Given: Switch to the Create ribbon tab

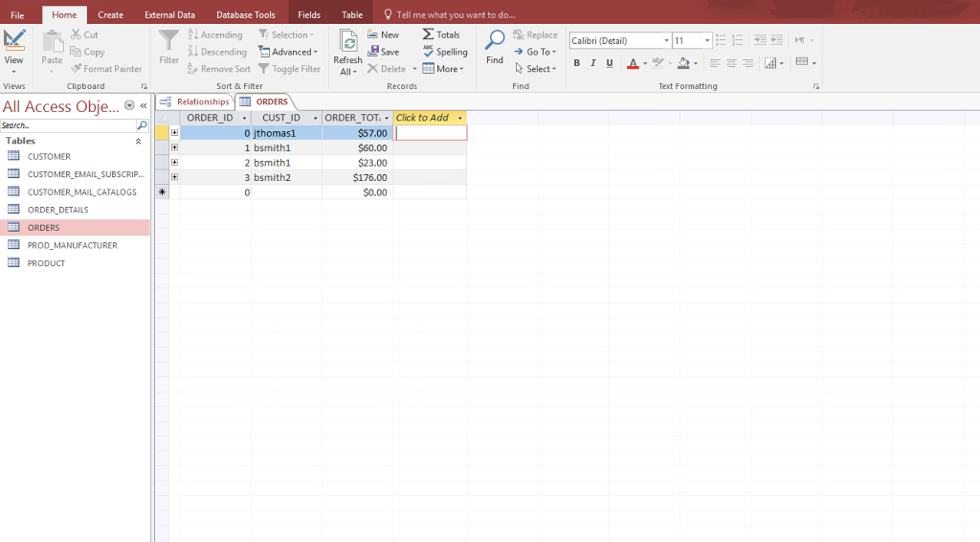Looking at the screenshot, I should [x=110, y=14].
